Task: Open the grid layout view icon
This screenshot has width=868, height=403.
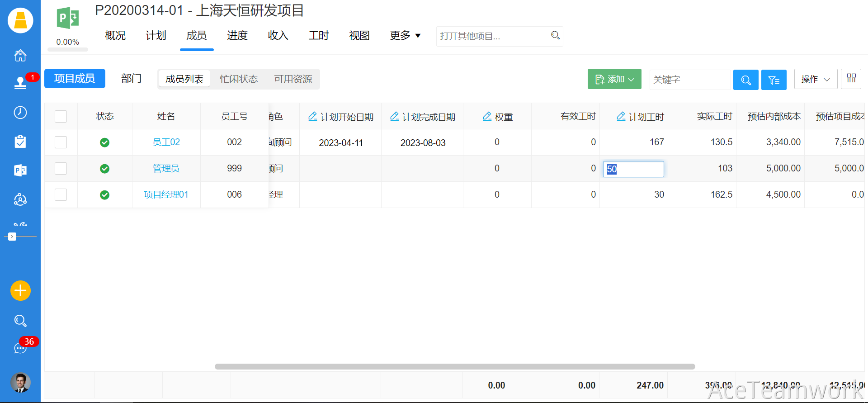Action: point(851,79)
